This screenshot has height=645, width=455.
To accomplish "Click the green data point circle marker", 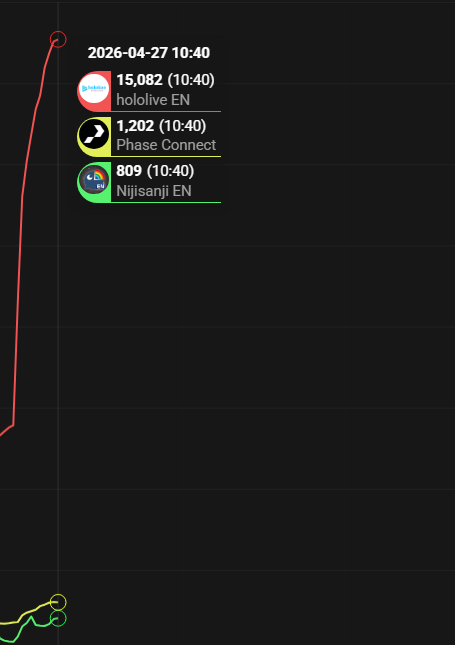I will click(x=58, y=618).
